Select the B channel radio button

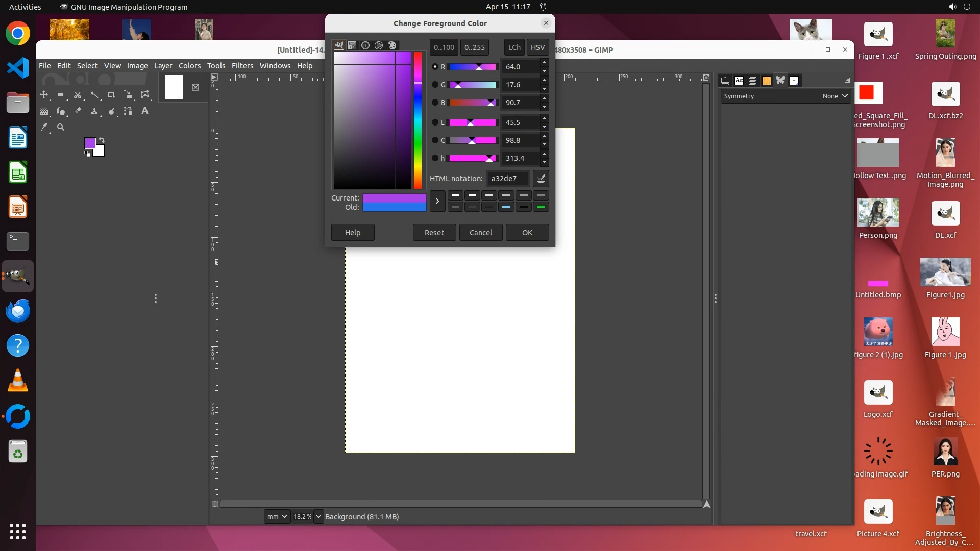[x=435, y=103]
